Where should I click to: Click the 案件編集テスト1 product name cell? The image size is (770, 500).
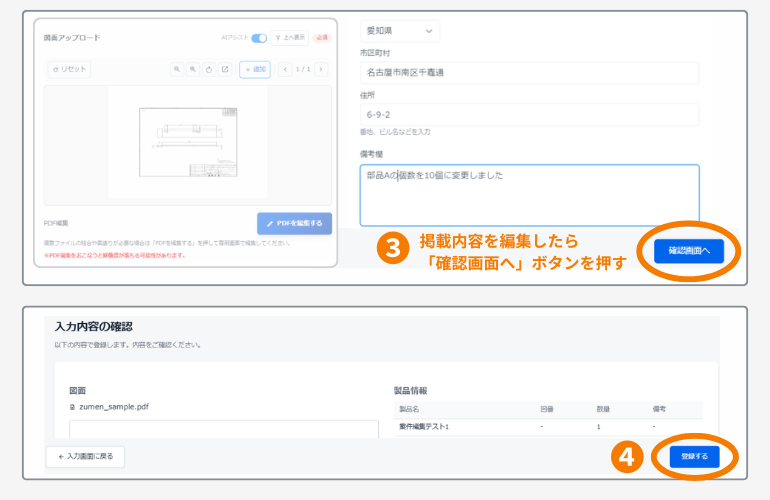pyautogui.click(x=424, y=427)
